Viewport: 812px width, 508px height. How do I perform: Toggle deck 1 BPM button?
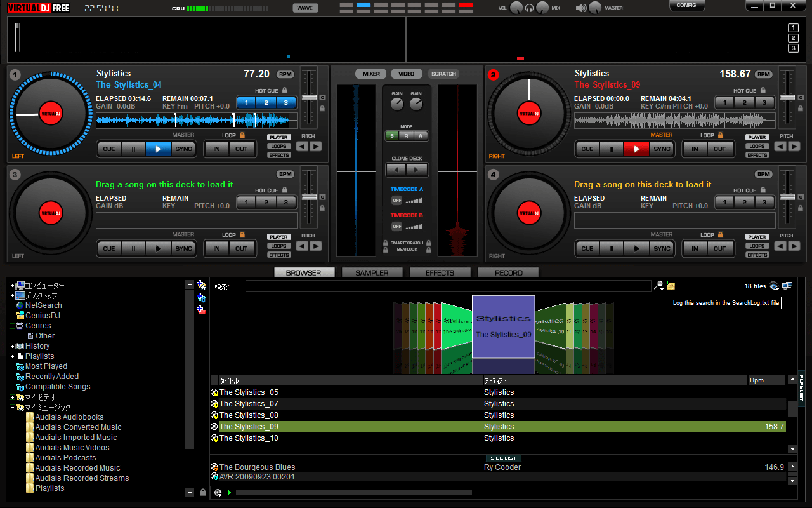(285, 74)
